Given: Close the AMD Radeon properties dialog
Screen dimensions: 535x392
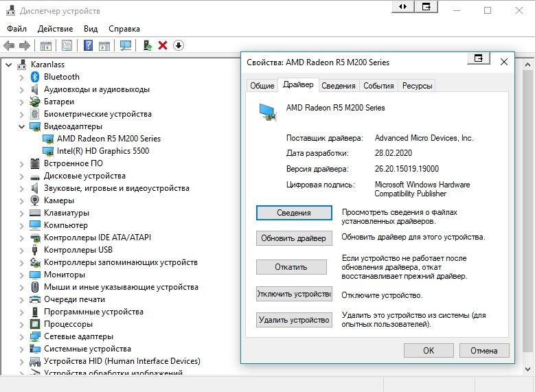Looking at the screenshot, I should 503,62.
